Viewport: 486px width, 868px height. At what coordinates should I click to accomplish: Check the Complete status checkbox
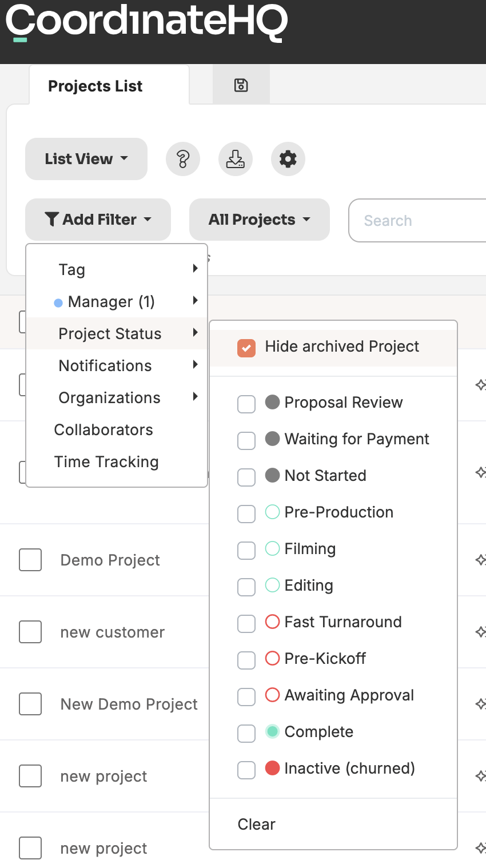click(246, 733)
